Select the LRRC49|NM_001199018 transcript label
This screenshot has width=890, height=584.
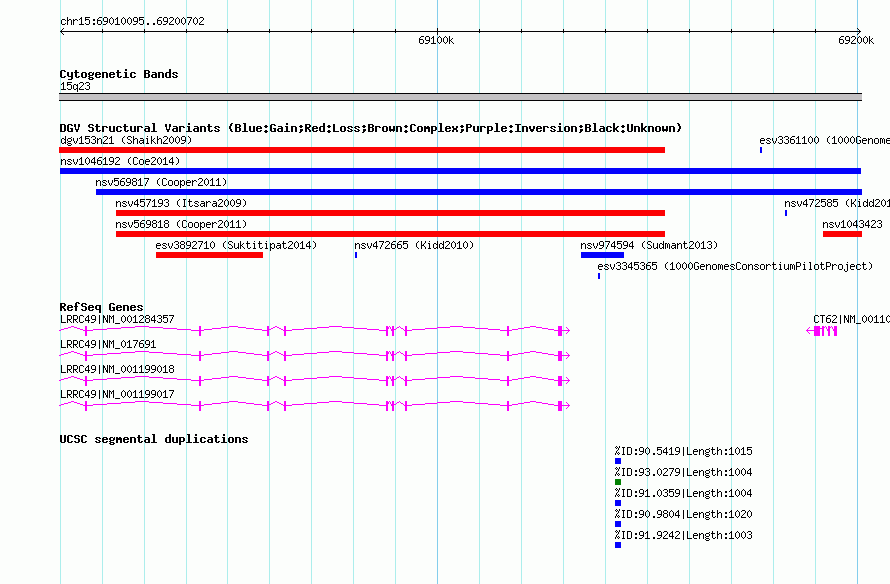coord(117,369)
